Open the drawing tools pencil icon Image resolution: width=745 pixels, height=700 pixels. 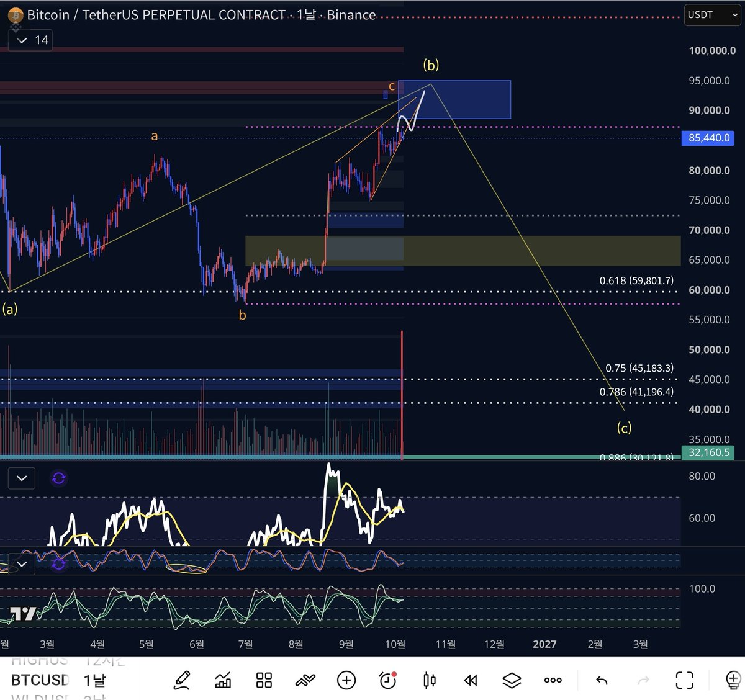pyautogui.click(x=182, y=681)
